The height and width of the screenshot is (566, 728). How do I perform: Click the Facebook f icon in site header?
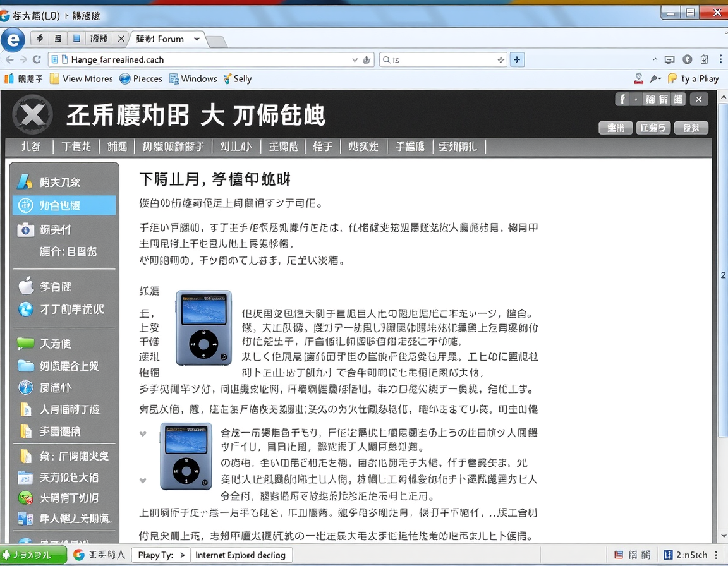pyautogui.click(x=622, y=99)
